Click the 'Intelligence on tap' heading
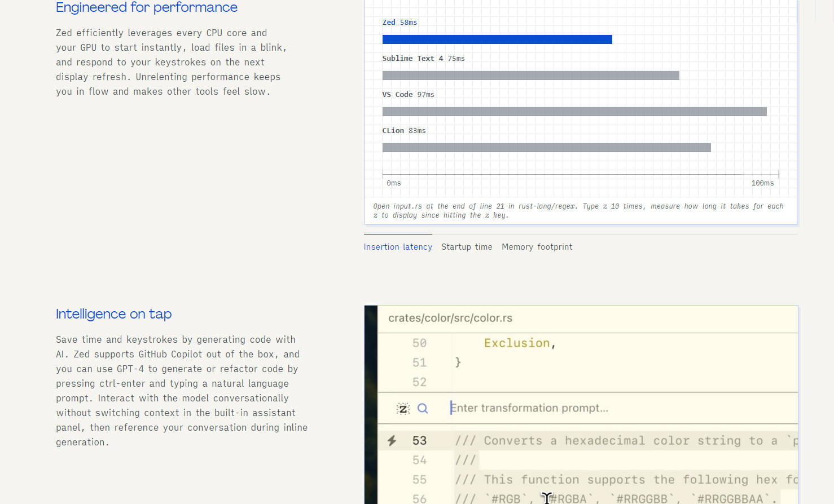834x504 pixels. 113,314
